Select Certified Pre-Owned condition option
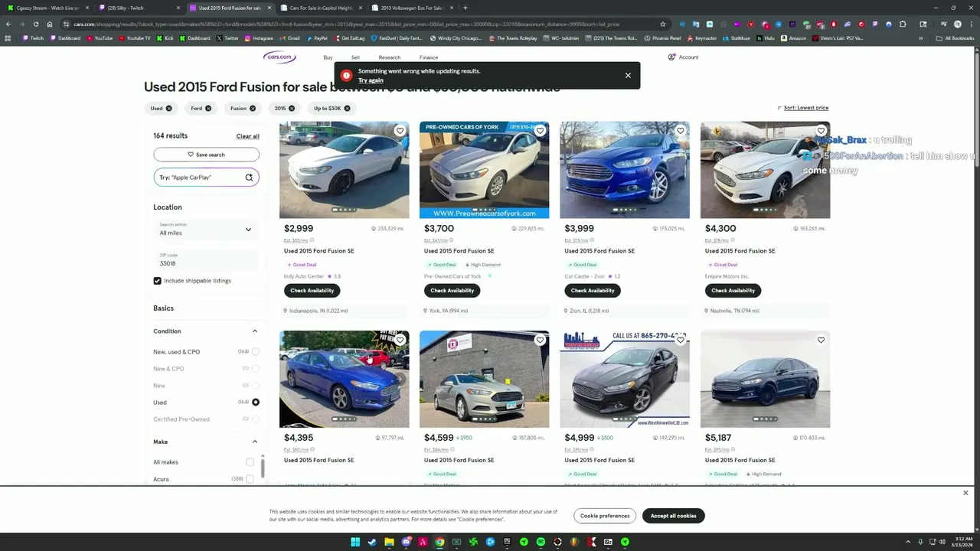 [256, 419]
